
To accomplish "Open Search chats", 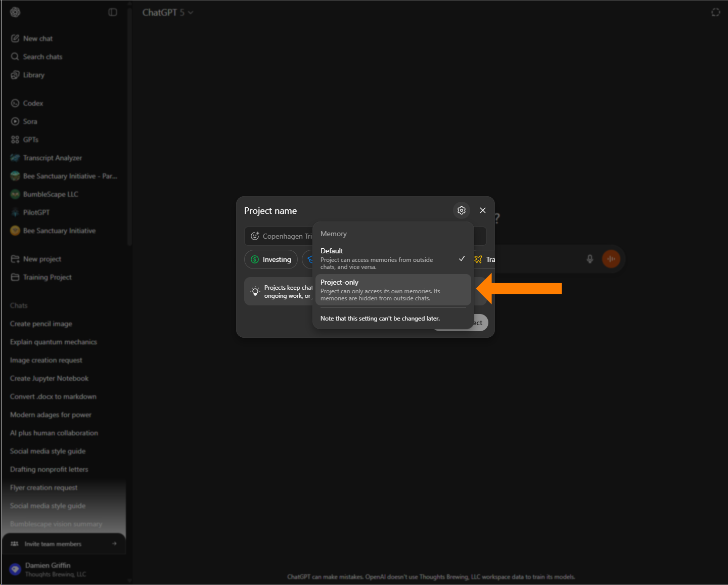I will pyautogui.click(x=42, y=56).
